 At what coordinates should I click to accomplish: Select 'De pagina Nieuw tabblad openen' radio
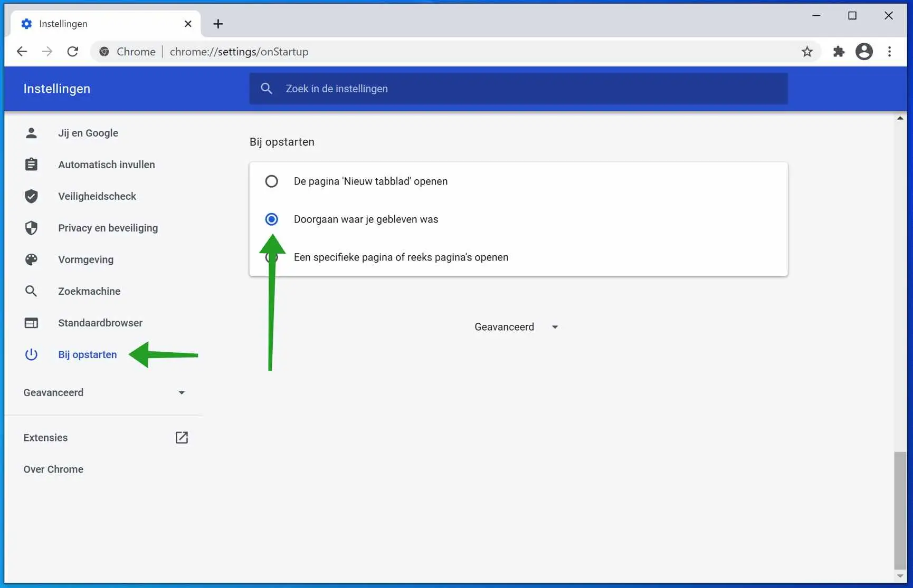[271, 181]
